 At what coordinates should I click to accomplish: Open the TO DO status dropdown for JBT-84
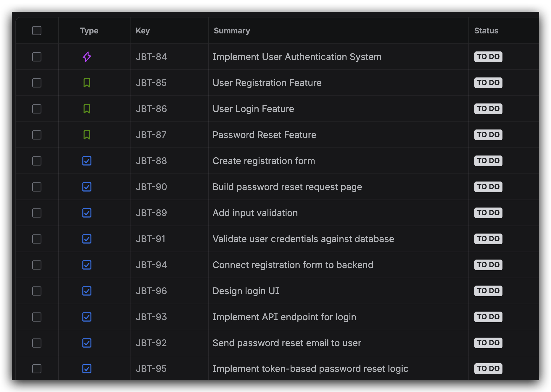[488, 57]
